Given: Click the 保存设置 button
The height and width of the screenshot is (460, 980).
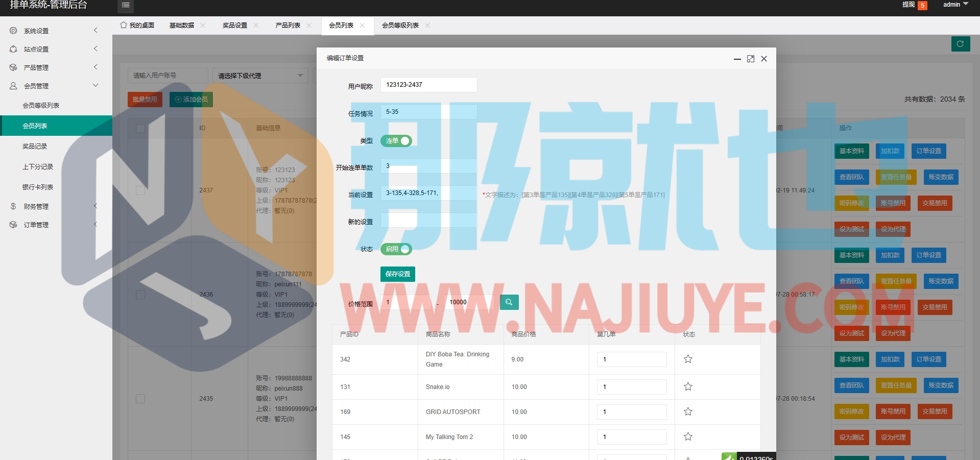Looking at the screenshot, I should [x=397, y=274].
